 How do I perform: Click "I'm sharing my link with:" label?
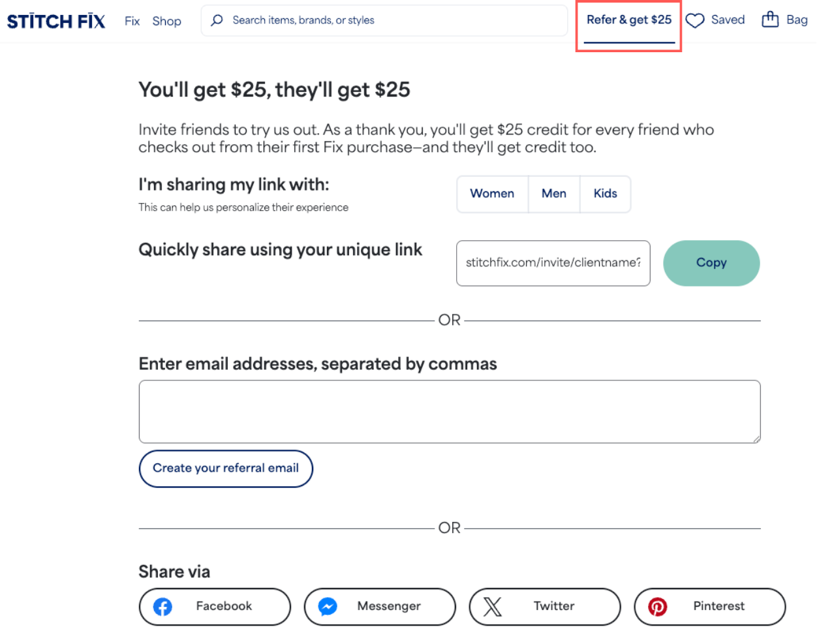click(234, 185)
